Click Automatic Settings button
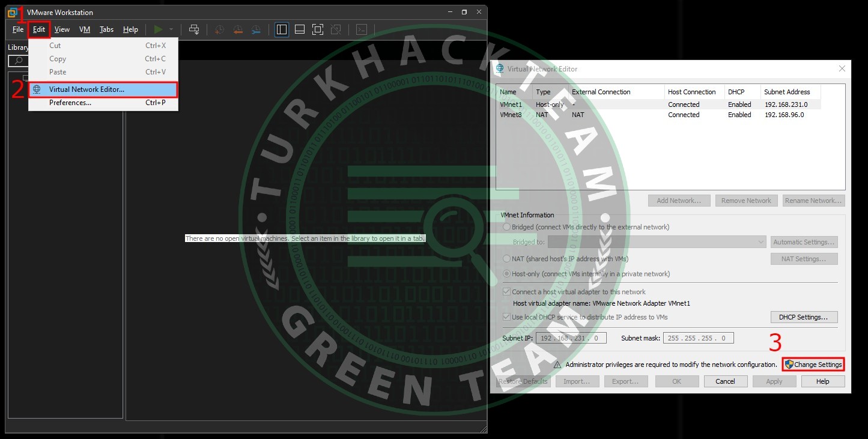Screen dimensions: 868x439 tap(804, 242)
